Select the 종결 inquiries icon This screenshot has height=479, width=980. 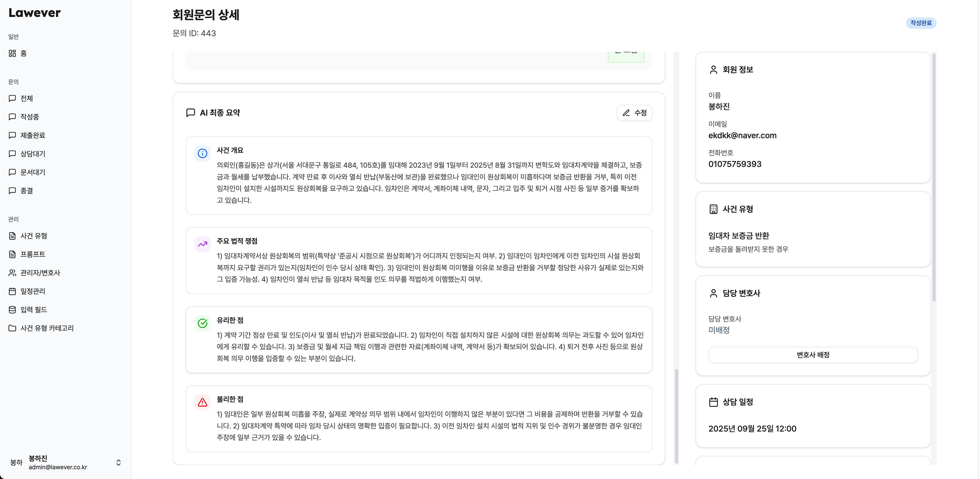tap(12, 191)
